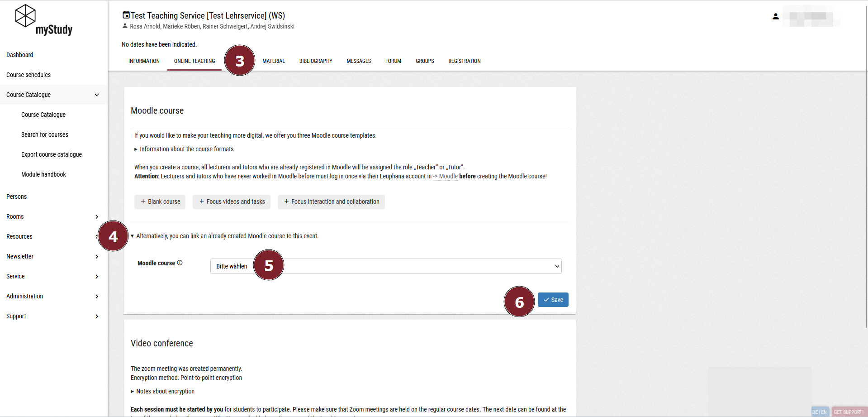Viewport: 868px width, 417px height.
Task: Switch to the Material tab
Action: coord(274,61)
